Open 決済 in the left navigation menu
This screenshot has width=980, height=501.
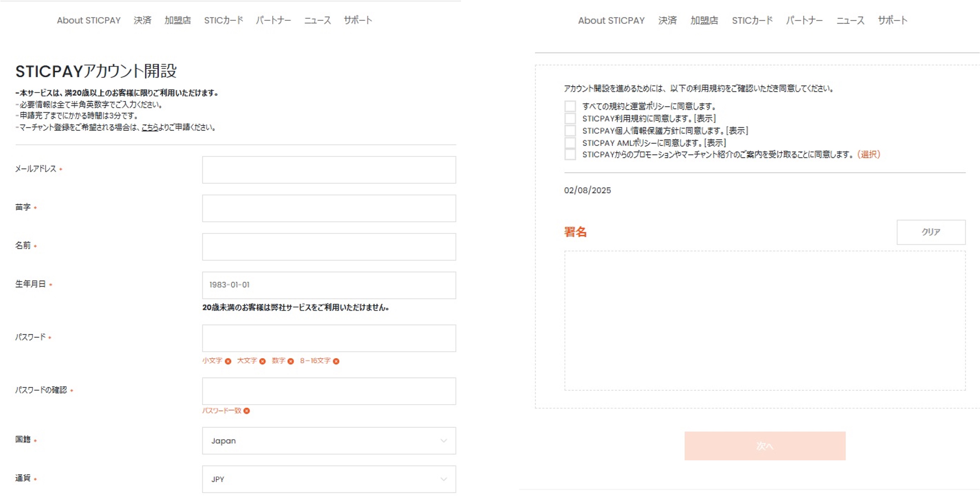pos(142,20)
